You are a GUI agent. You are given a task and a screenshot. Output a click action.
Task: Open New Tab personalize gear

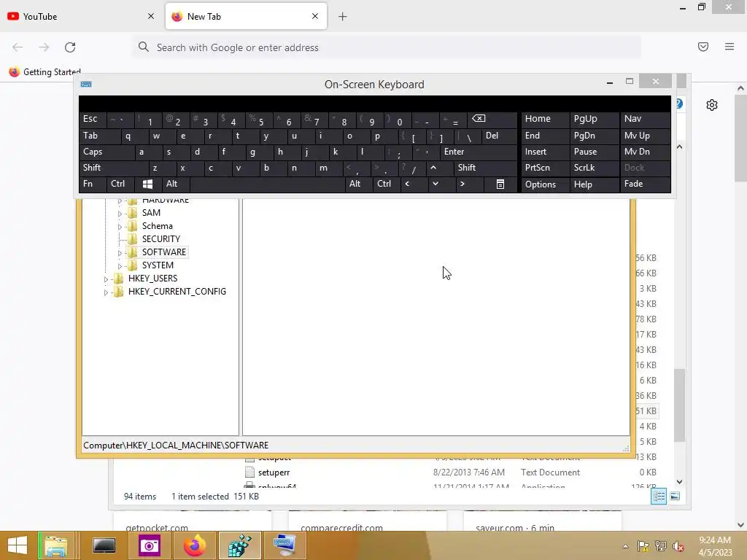coord(712,105)
